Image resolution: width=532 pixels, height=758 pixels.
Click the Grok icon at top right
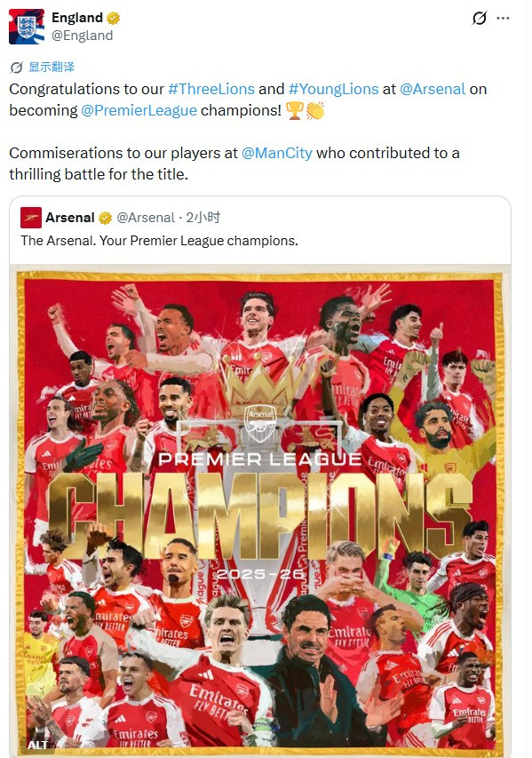pyautogui.click(x=479, y=19)
